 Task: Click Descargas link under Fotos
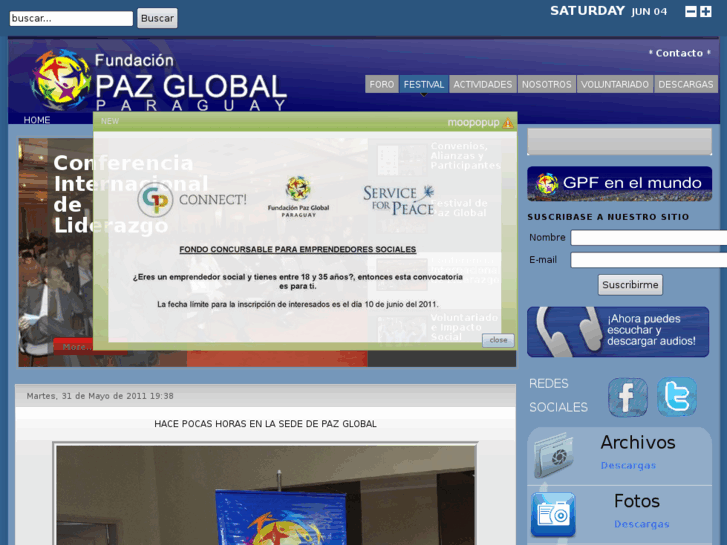(x=642, y=524)
